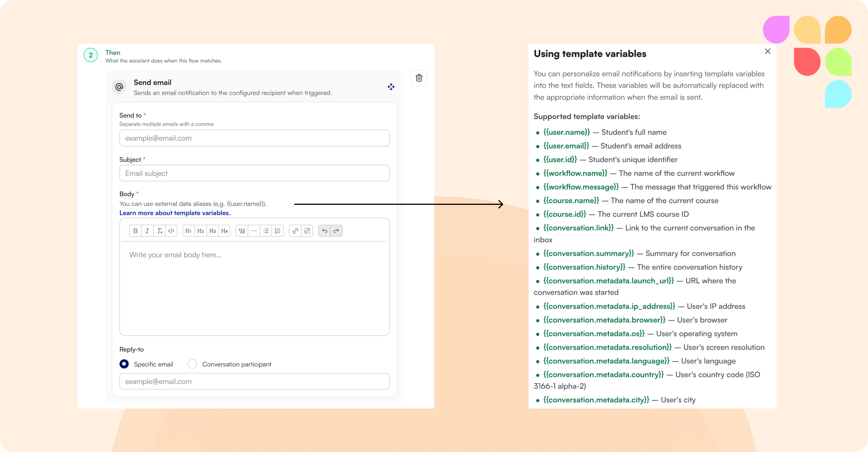Screen dimensions: 868x452
Task: Apply italic formatting in email body
Action: tap(147, 231)
